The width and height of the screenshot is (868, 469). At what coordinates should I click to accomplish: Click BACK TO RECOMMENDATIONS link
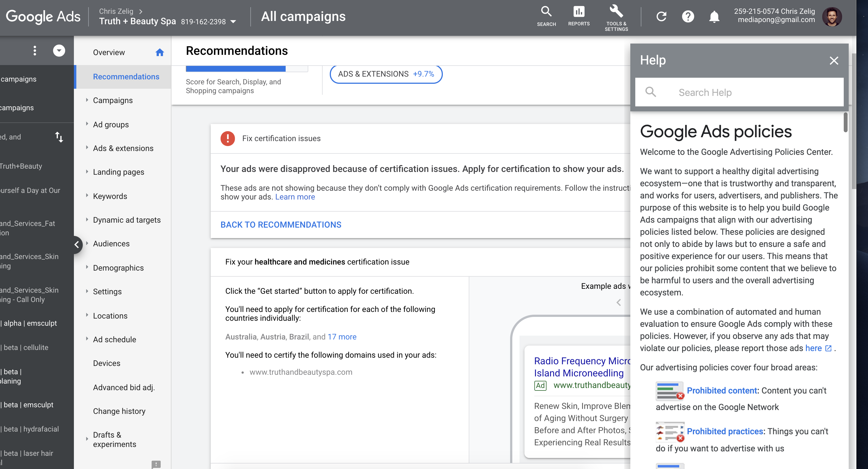281,225
